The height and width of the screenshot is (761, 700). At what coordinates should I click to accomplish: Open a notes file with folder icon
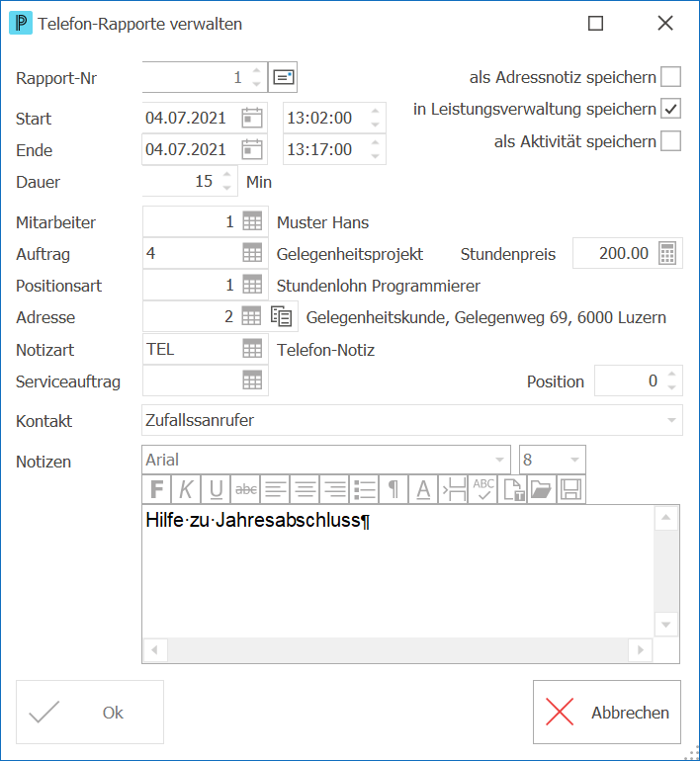pyautogui.click(x=542, y=489)
